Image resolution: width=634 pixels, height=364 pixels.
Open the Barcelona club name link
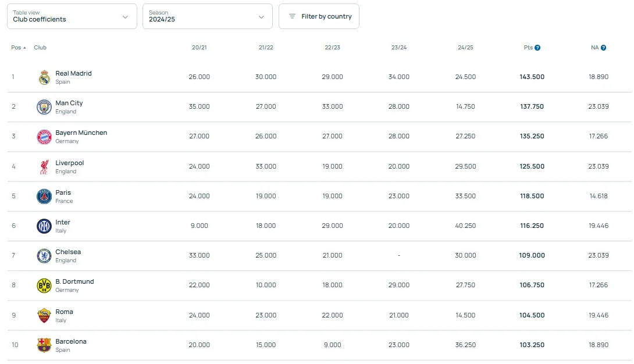click(x=71, y=342)
